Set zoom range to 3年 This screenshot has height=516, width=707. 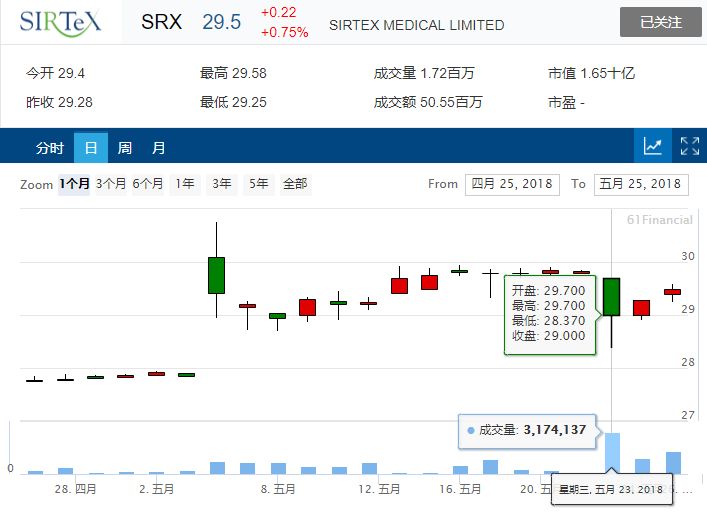(x=222, y=184)
